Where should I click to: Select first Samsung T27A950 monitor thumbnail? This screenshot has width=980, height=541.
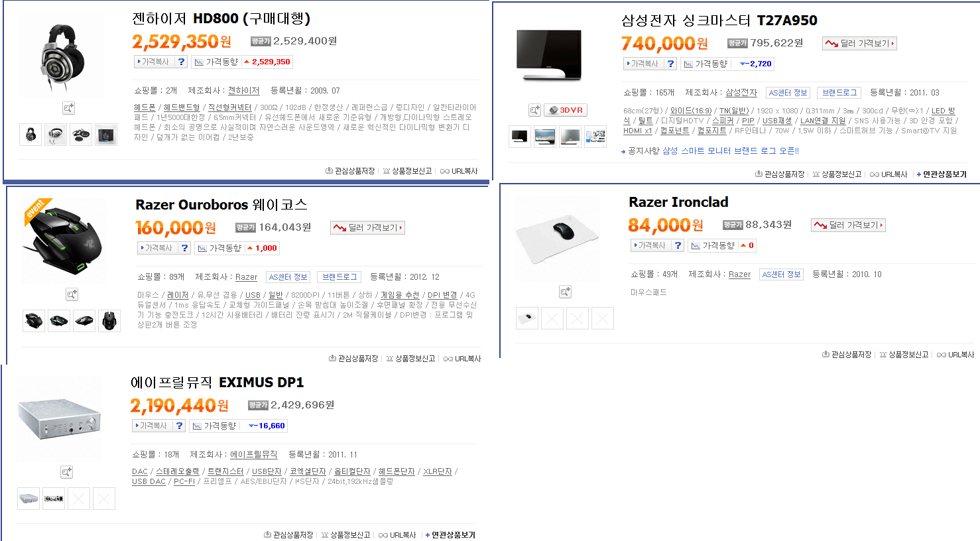tap(520, 137)
